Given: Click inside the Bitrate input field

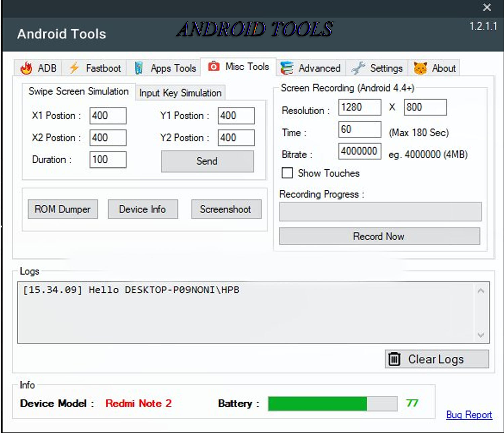Looking at the screenshot, I should click(x=359, y=151).
